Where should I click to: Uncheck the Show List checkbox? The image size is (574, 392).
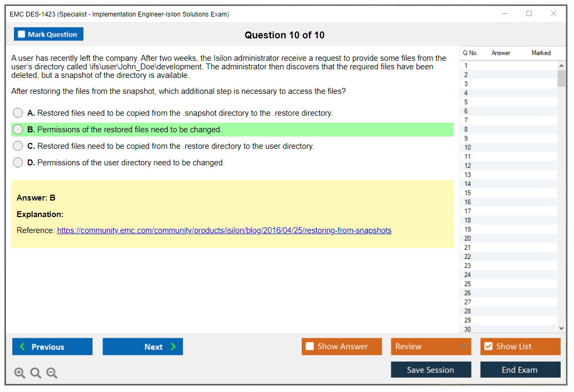[x=488, y=347]
